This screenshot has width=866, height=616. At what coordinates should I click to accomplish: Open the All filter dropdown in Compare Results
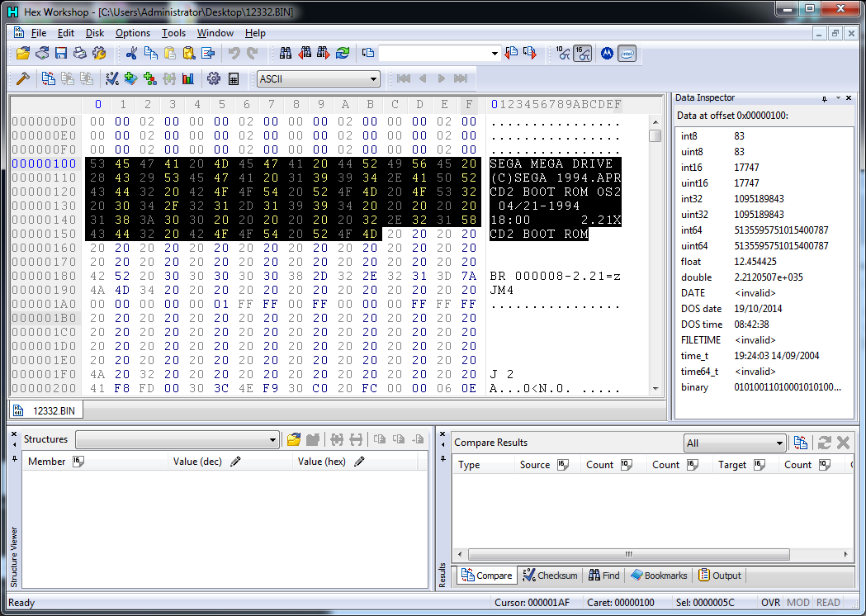[x=779, y=443]
